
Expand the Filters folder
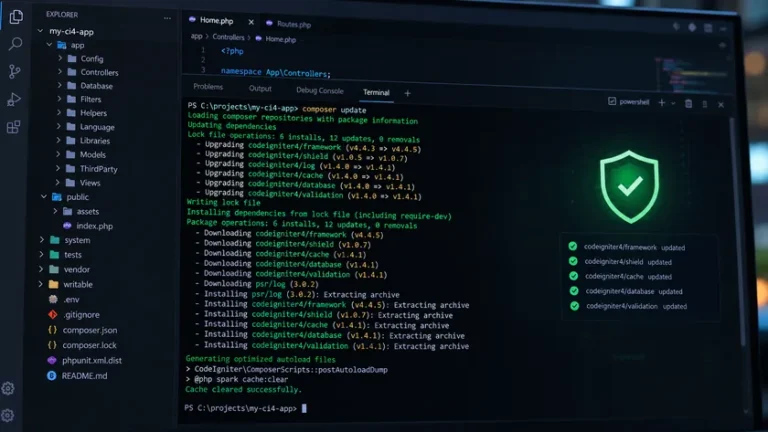pyautogui.click(x=59, y=98)
